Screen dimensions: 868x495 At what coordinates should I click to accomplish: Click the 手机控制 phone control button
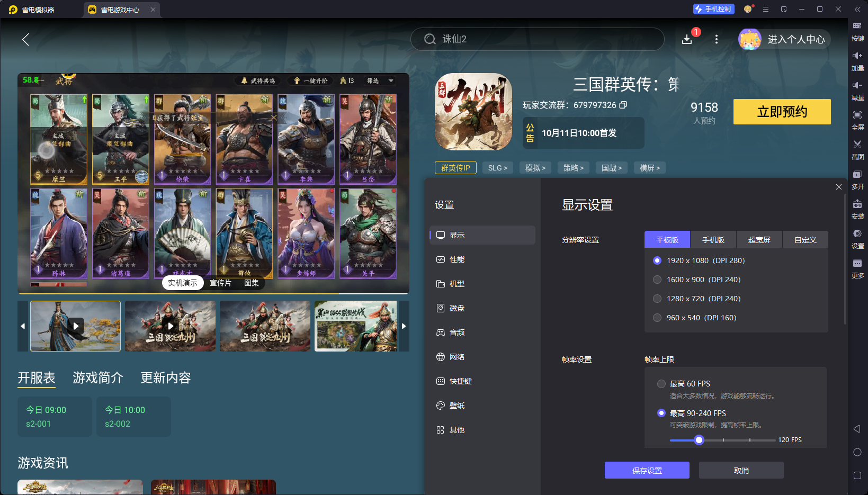pyautogui.click(x=713, y=9)
